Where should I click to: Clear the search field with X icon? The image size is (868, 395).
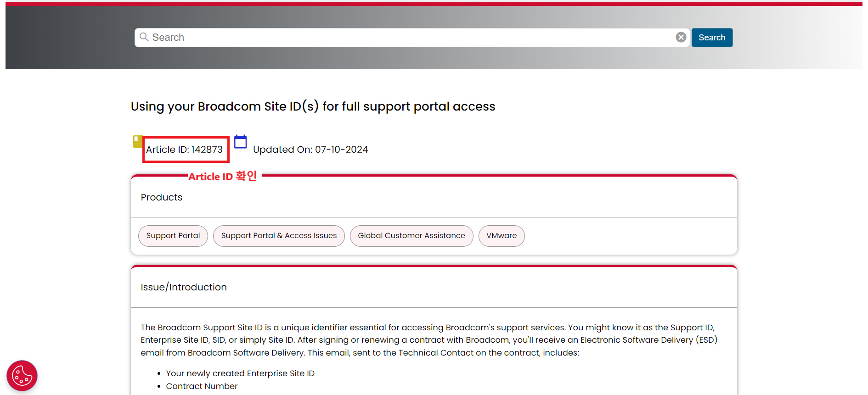point(681,37)
